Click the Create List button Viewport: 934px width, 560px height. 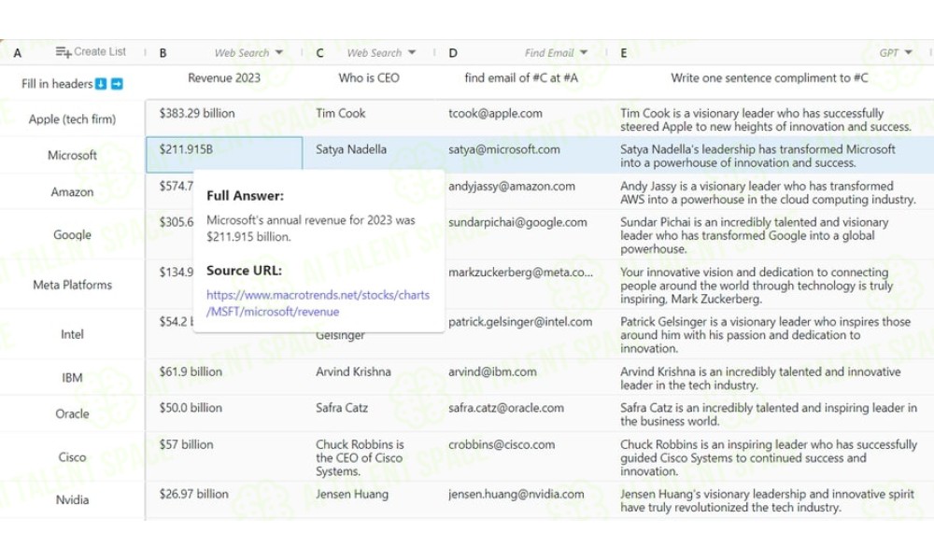pyautogui.click(x=91, y=51)
